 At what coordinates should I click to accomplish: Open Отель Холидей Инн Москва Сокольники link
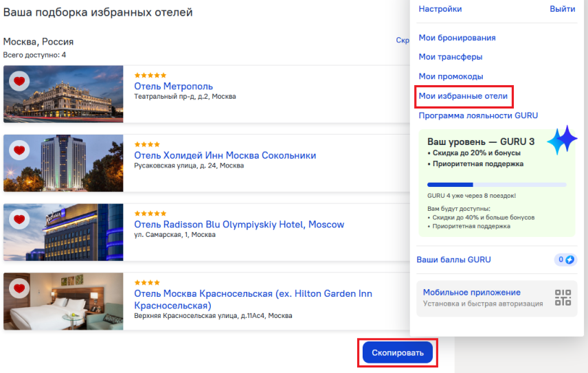[x=225, y=155]
